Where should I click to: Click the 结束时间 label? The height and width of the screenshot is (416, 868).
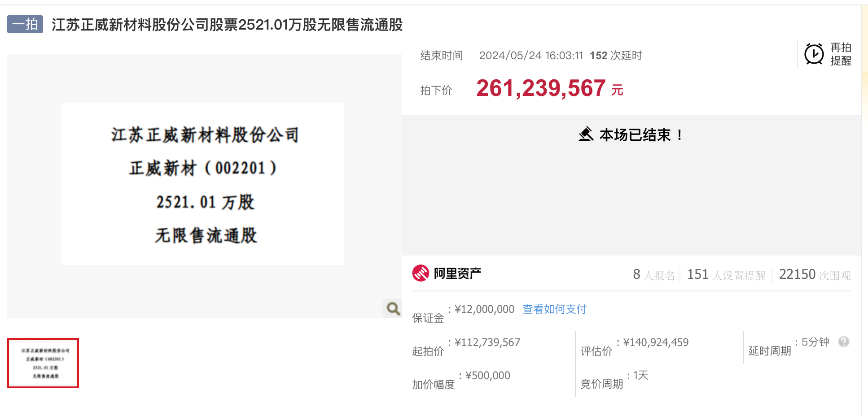pos(442,56)
